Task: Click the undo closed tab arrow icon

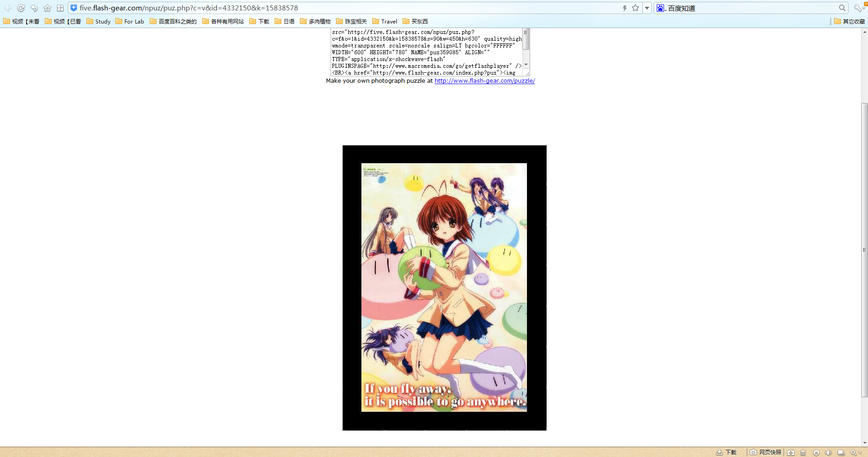Action: (x=34, y=8)
